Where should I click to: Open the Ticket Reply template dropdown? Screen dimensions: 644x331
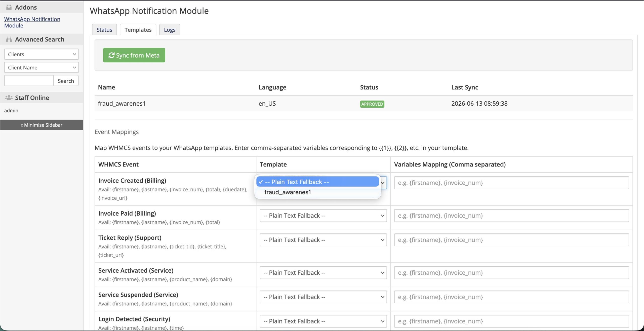coord(323,240)
